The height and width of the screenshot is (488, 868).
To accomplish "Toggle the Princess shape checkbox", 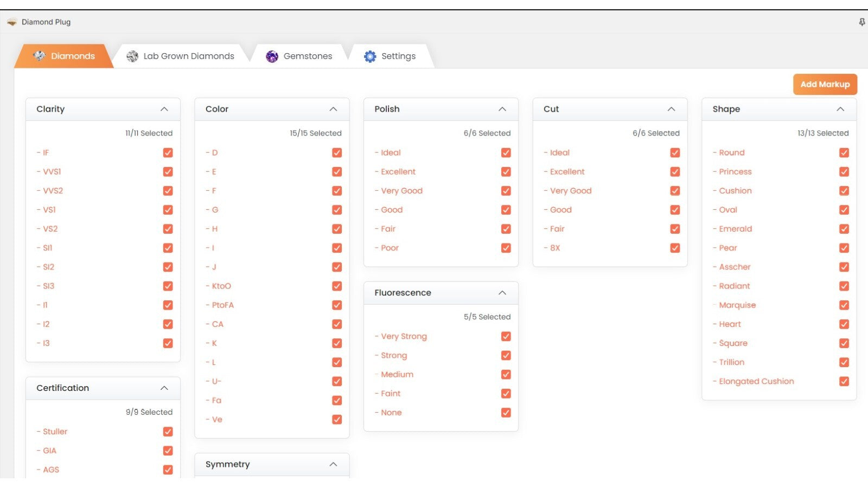I will (844, 172).
